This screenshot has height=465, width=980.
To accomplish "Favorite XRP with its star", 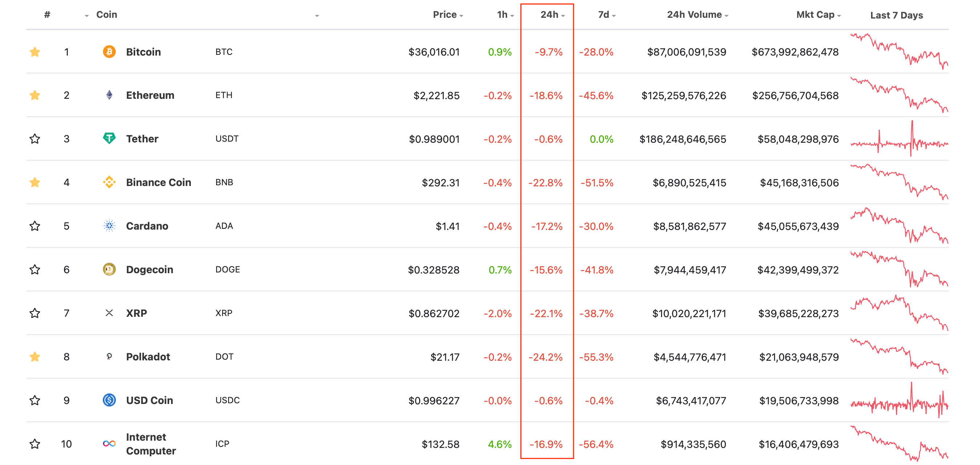I will [35, 313].
